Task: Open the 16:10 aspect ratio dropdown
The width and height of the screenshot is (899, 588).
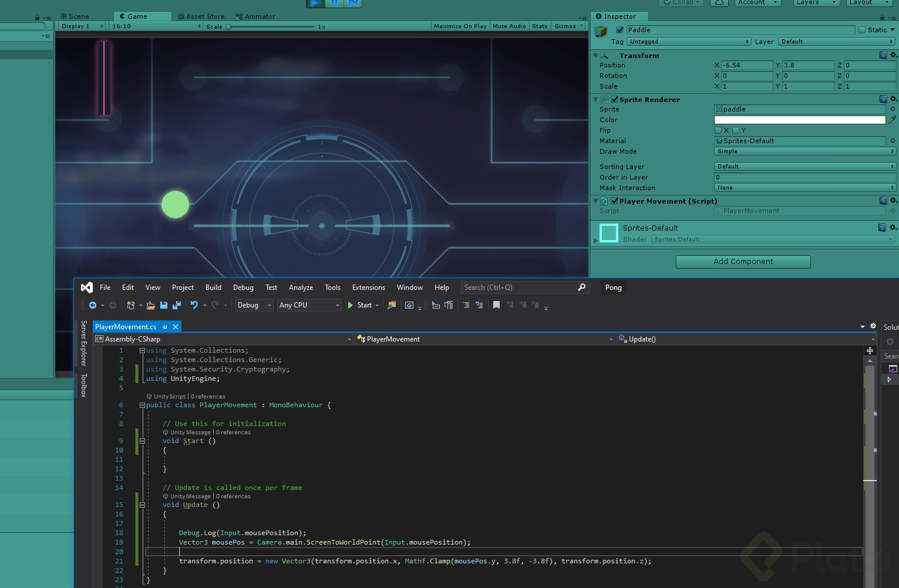Action: 156,26
